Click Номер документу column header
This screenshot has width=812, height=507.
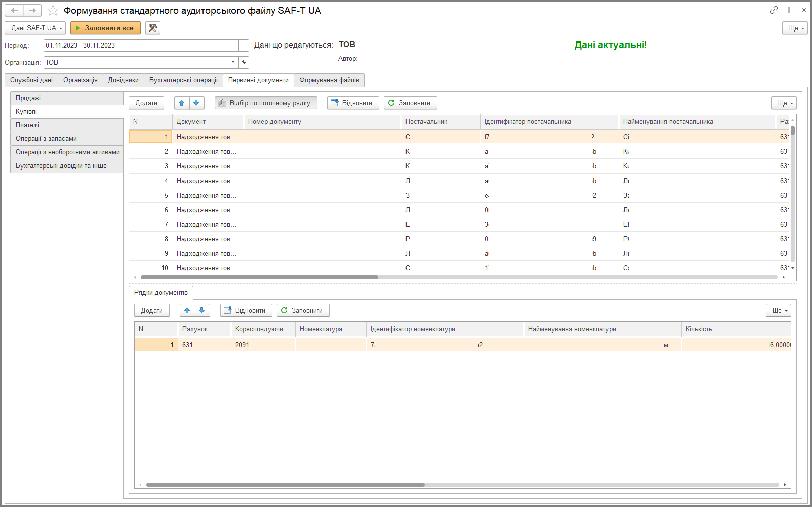pos(323,122)
